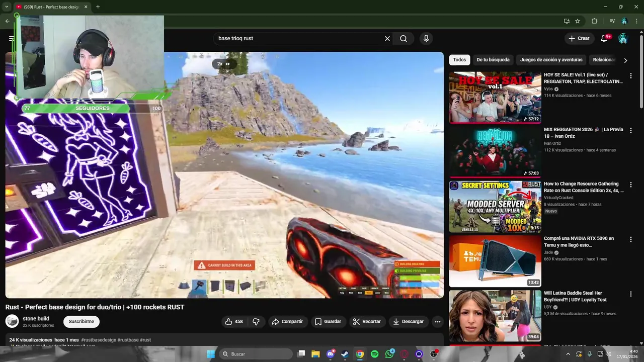Click install app icon in address bar
Image resolution: width=644 pixels, height=362 pixels.
coord(567,21)
